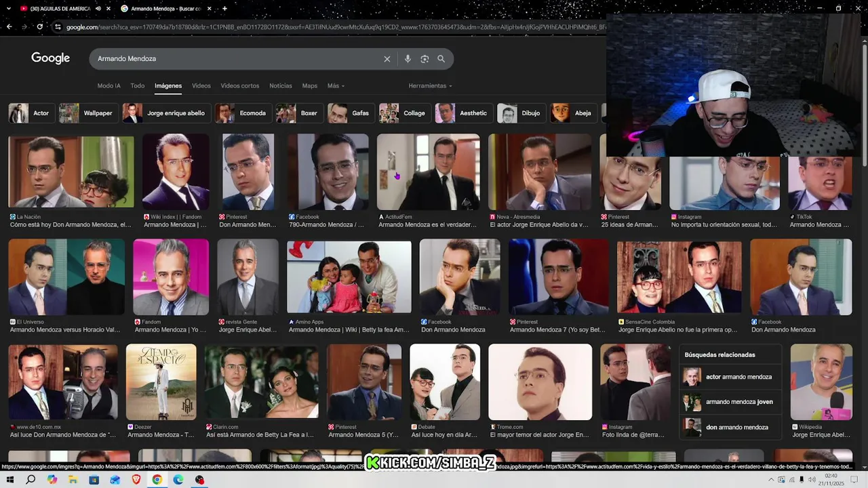
Task: Open the Trome.com image result
Action: tap(540, 382)
